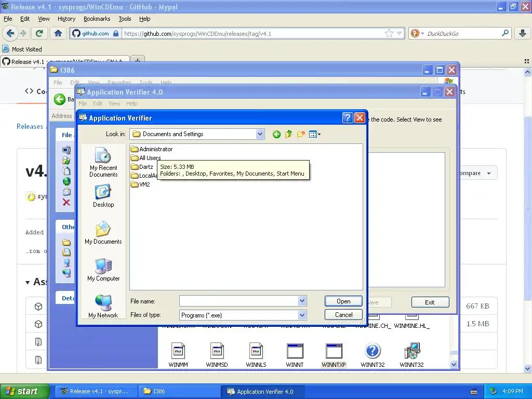Click the dialog help question mark

(x=348, y=118)
